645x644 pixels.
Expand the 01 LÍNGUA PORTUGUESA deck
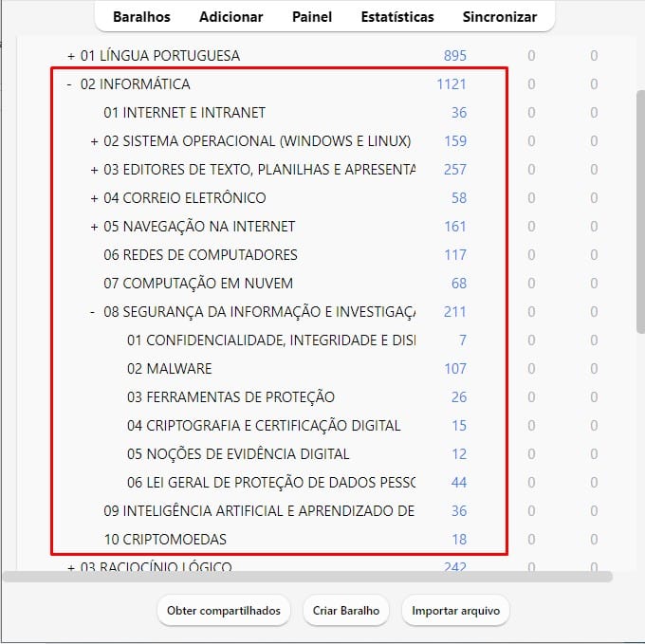coord(71,56)
